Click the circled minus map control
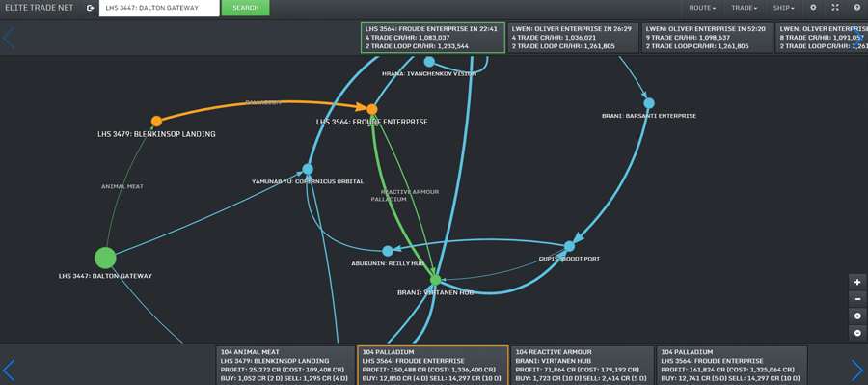Image resolution: width=868 pixels, height=385 pixels. (x=857, y=333)
